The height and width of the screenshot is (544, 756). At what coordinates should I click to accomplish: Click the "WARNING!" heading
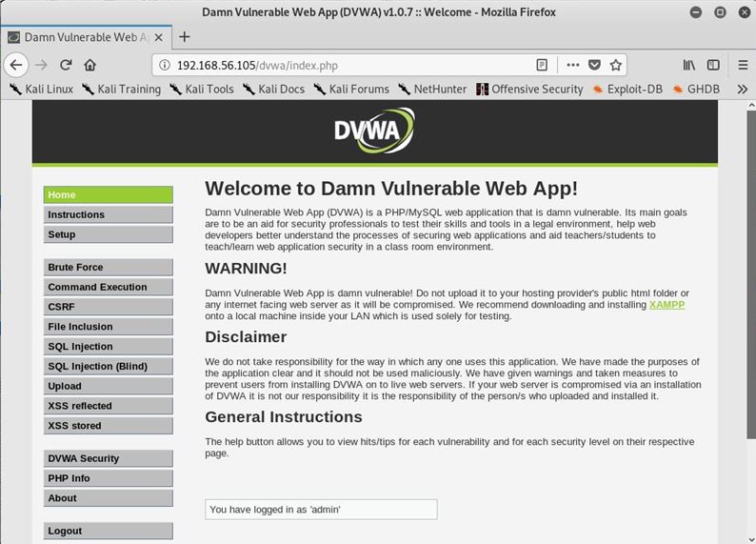click(246, 268)
